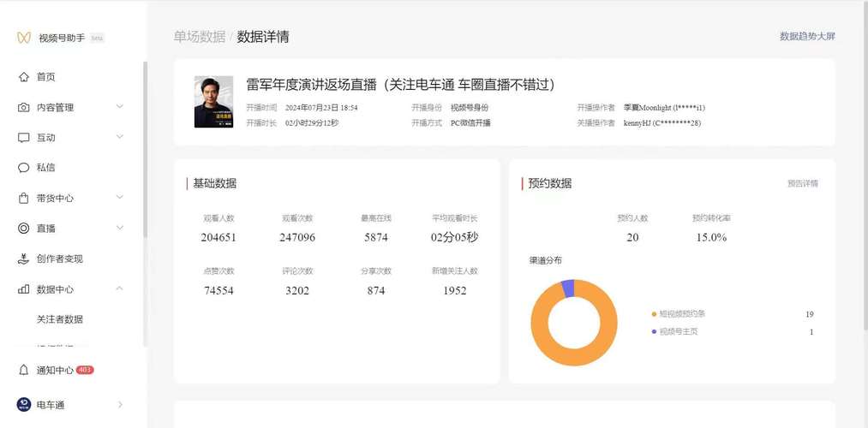This screenshot has height=428, width=868.
Task: Go to 首页 in sidebar
Action: coord(46,77)
